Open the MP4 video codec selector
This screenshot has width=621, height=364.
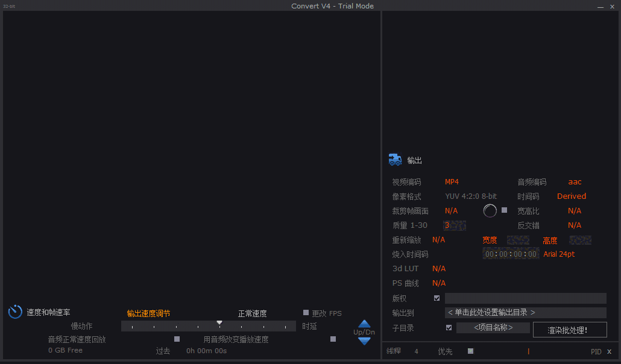452,181
